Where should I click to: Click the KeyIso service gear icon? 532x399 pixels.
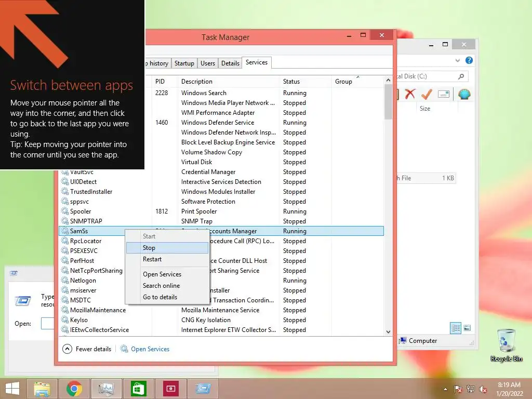(x=65, y=320)
